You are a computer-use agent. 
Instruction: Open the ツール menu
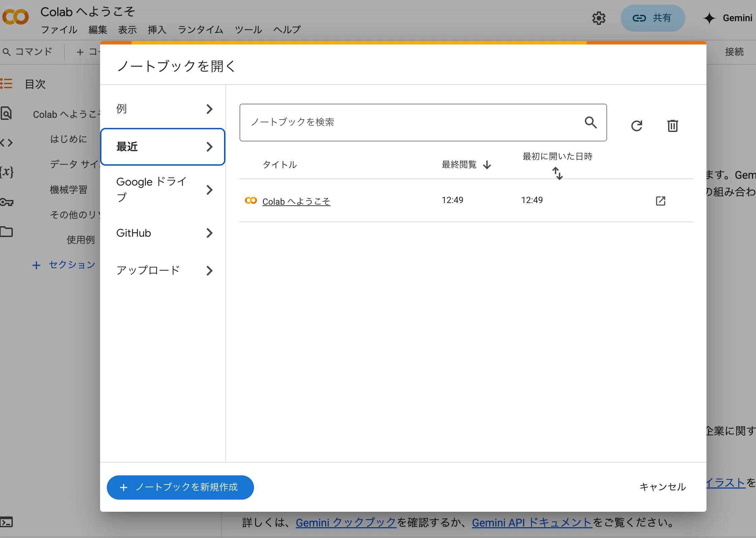[248, 30]
